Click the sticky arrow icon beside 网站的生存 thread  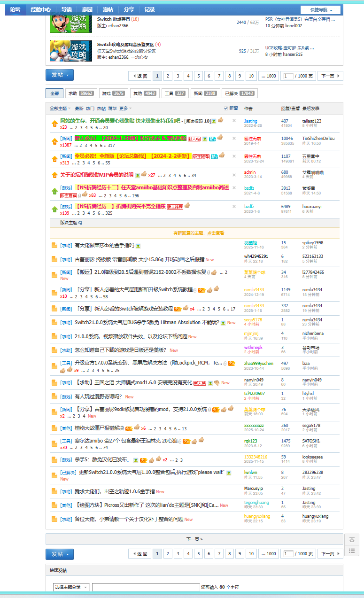(x=54, y=124)
